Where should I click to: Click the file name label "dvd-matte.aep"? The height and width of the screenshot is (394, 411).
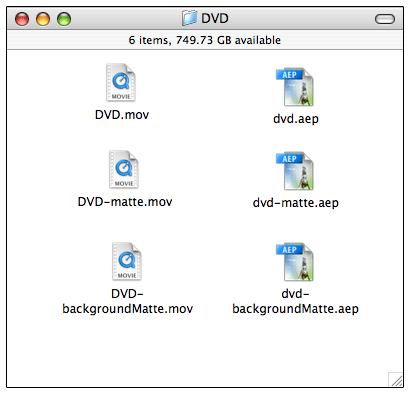tap(296, 203)
